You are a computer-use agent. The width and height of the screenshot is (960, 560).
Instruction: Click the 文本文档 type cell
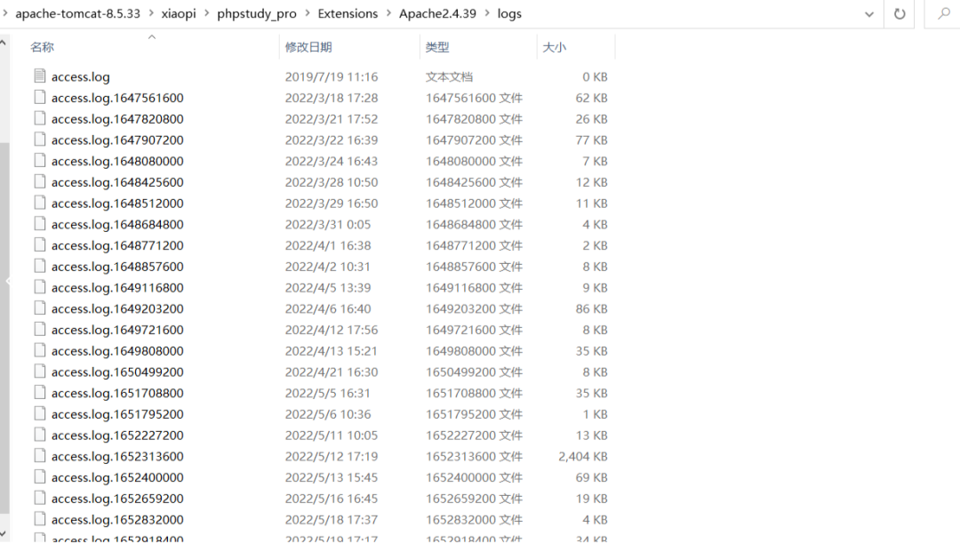pos(449,77)
